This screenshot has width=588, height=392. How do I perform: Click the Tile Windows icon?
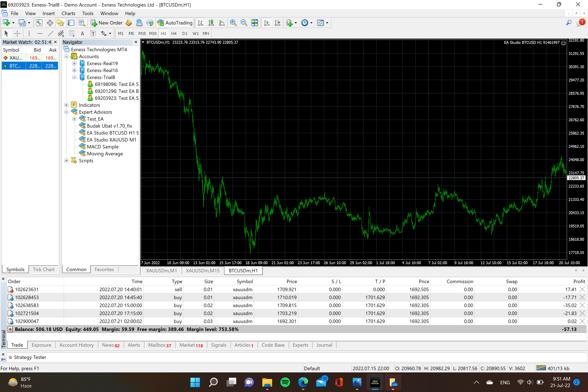click(x=255, y=23)
